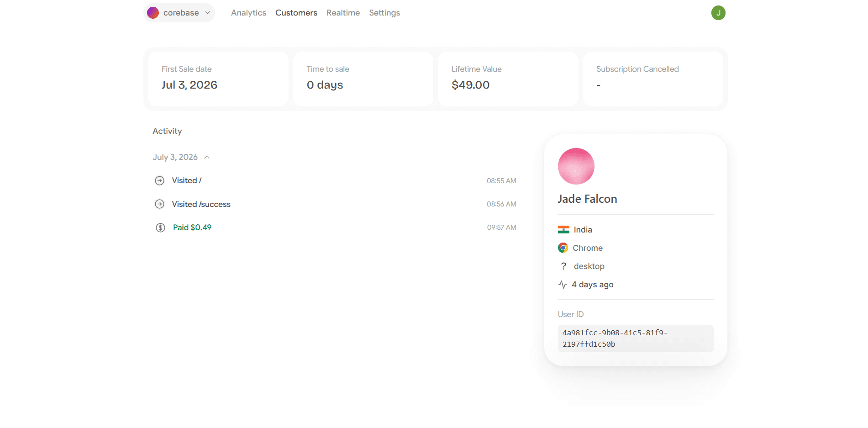Open the Paid $0.49 activity entry
Viewport: 868px width, 428px height.
click(x=192, y=227)
